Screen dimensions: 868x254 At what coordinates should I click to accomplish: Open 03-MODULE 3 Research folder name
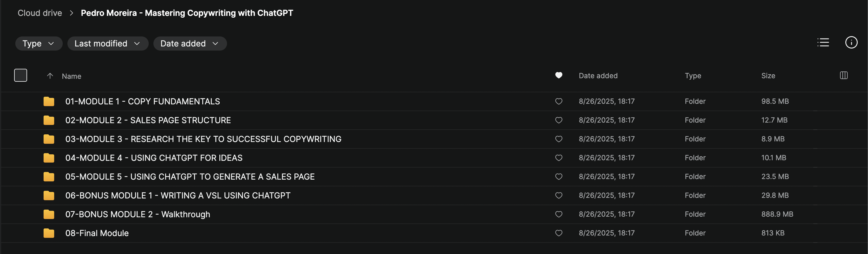point(203,139)
